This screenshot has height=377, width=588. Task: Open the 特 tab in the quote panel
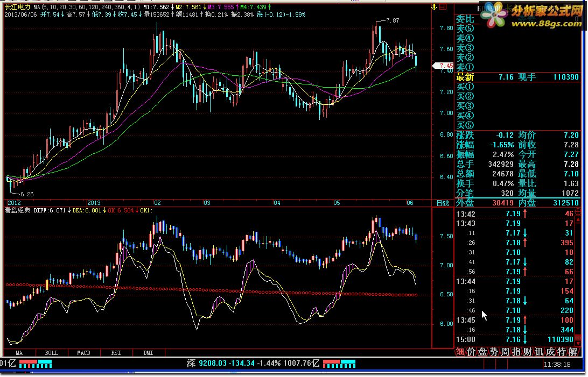tap(562, 352)
